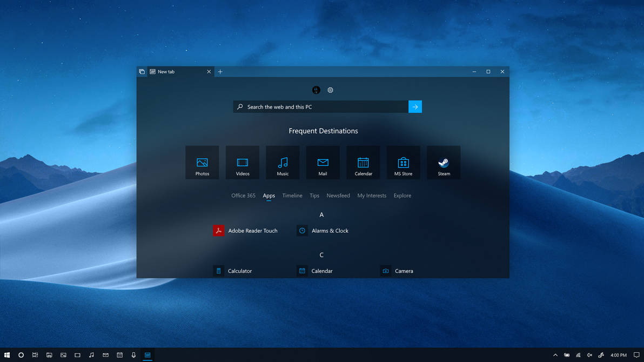This screenshot has width=644, height=362.
Task: Open the Photos frequent destination tile
Action: coord(202,162)
